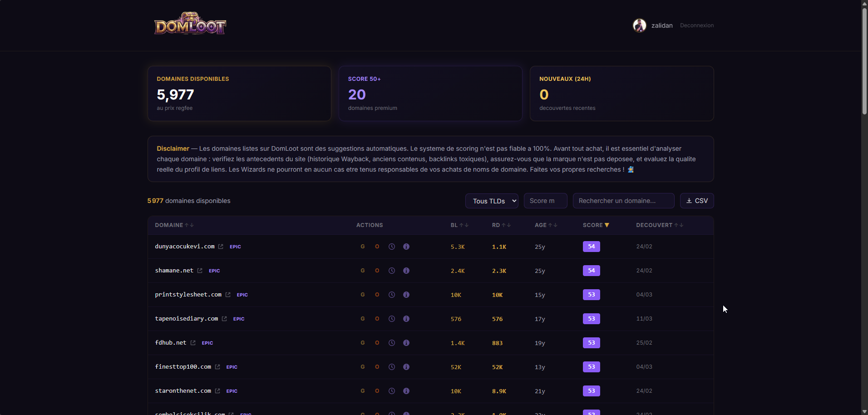The height and width of the screenshot is (415, 868).
Task: Open the clock history icon for fdhub.net
Action: point(392,342)
